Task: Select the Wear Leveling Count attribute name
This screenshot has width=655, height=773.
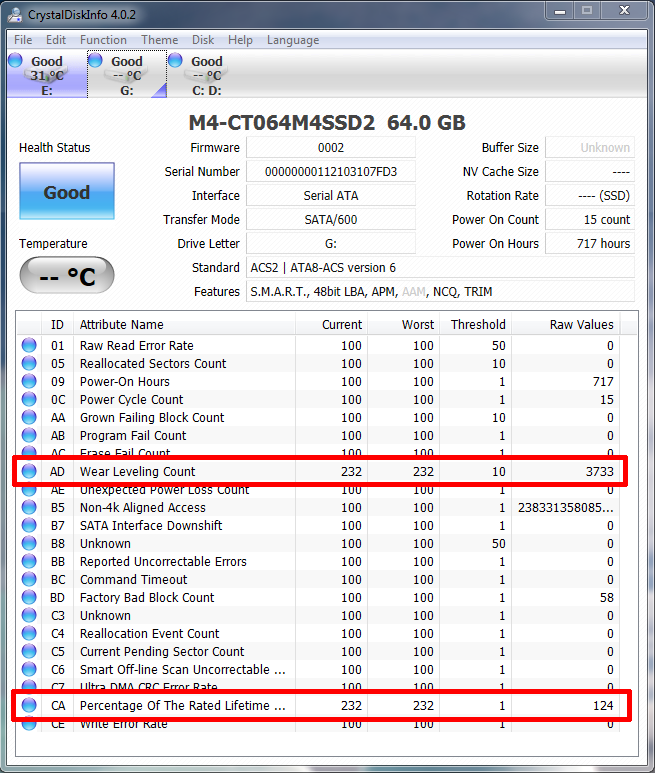Action: (138, 471)
